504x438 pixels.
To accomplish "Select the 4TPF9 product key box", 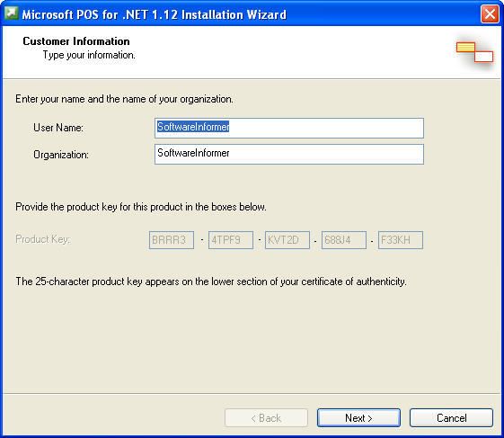I will tap(231, 240).
